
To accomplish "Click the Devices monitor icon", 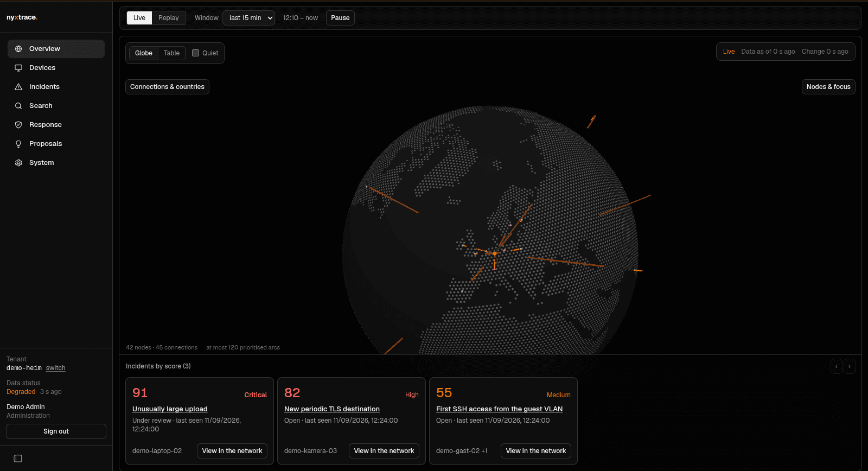I will (x=18, y=68).
